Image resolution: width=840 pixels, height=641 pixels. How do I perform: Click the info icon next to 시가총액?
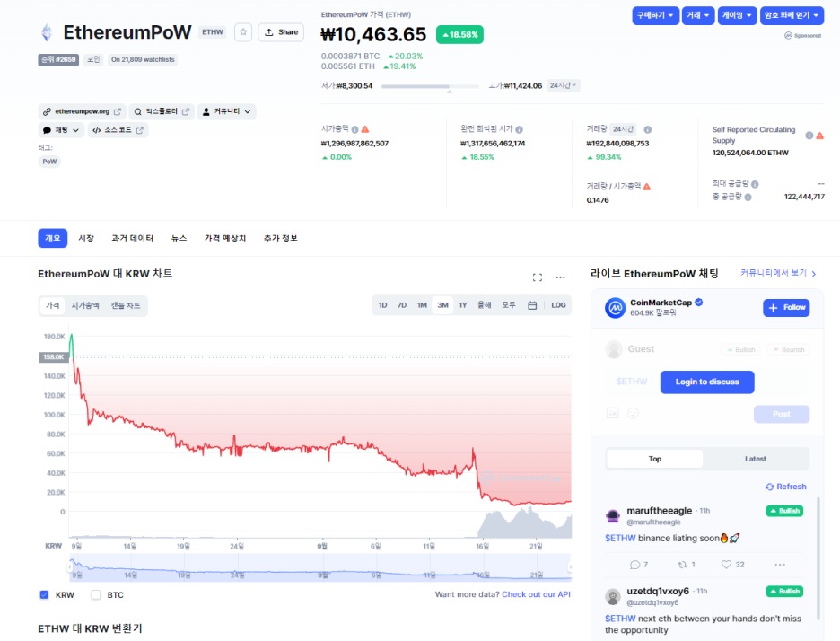tap(354, 129)
